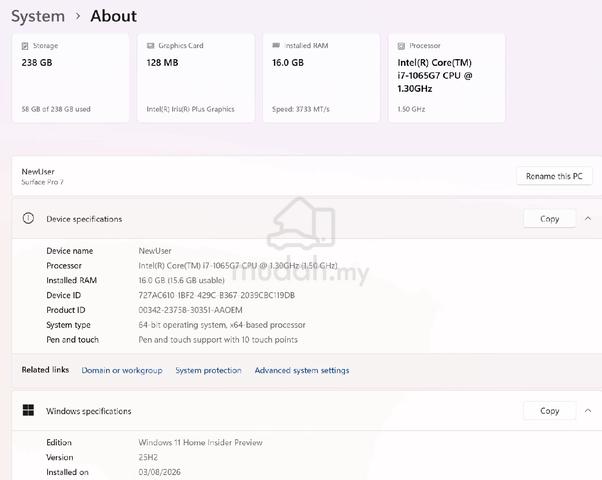Click the Graphics Card icon
Image resolution: width=602 pixels, height=480 pixels.
tap(150, 46)
